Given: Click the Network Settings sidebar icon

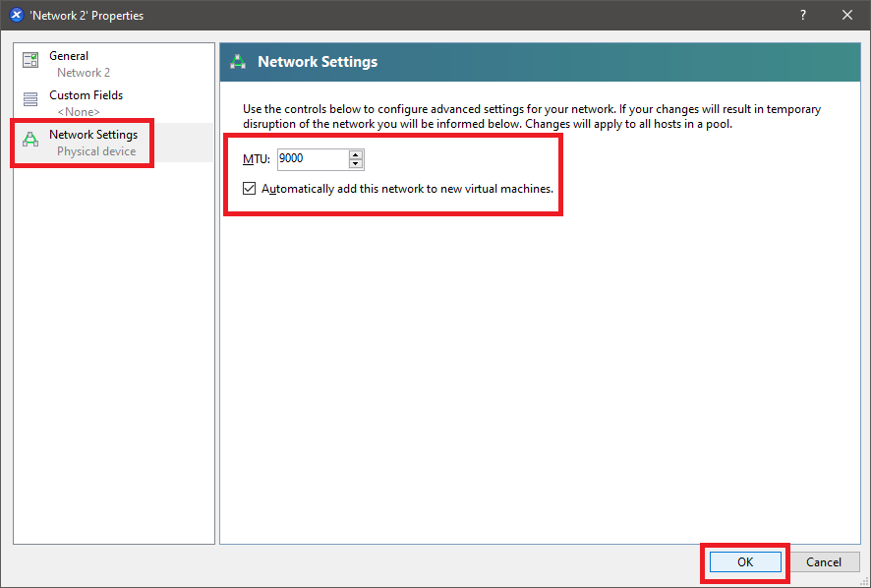Looking at the screenshot, I should (x=30, y=141).
